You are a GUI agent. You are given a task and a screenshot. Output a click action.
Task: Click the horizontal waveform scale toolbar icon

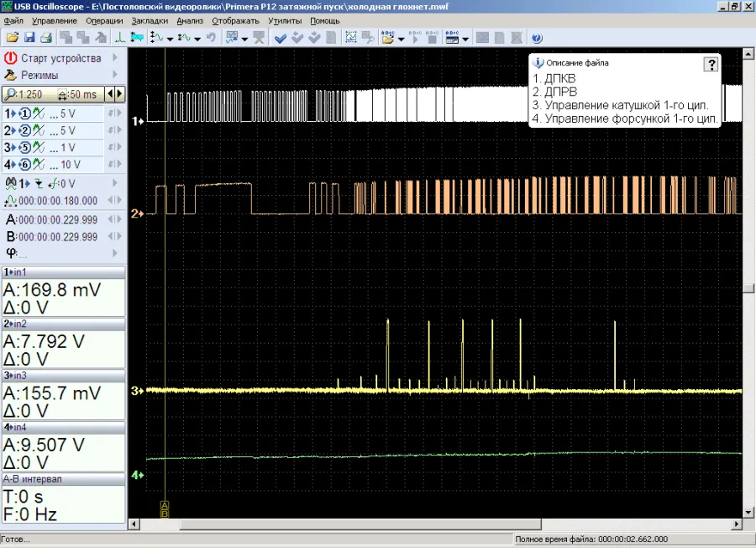coord(184,37)
